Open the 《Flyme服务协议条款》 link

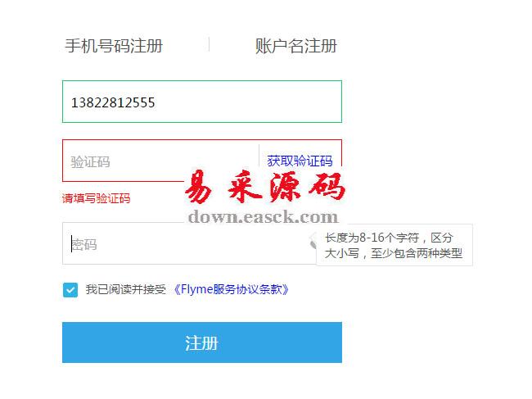pos(232,289)
